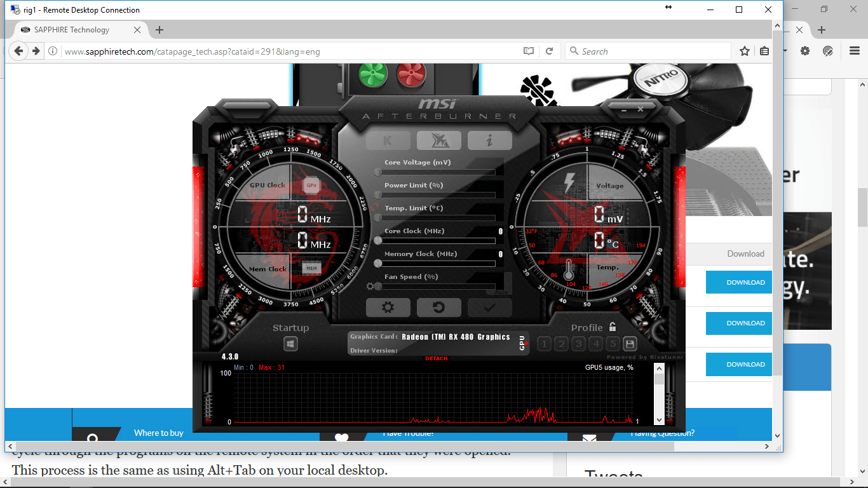Image resolution: width=868 pixels, height=488 pixels.
Task: Click the first DOWNLOAD button
Action: (x=738, y=282)
